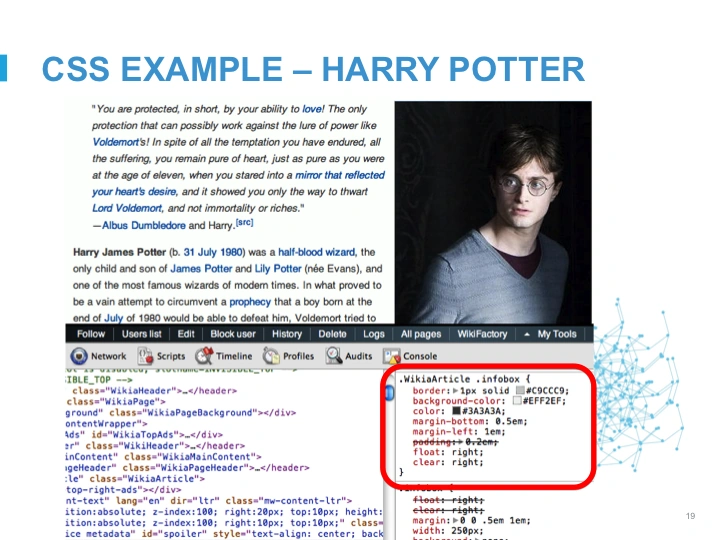
Task: Open WikiFactory from the toolbar
Action: coord(482,334)
